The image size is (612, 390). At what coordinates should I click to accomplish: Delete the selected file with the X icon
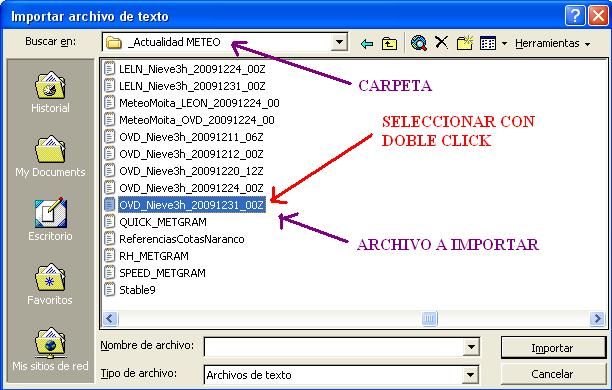(441, 42)
